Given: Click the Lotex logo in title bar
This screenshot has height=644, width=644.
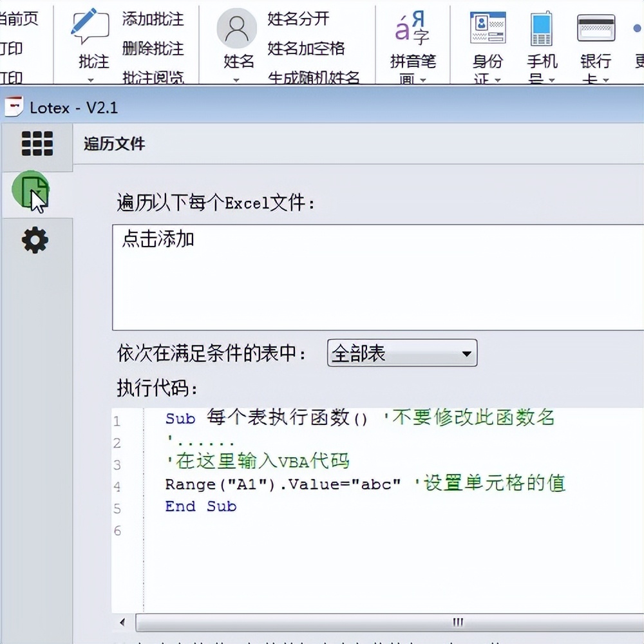Looking at the screenshot, I should pyautogui.click(x=14, y=107).
